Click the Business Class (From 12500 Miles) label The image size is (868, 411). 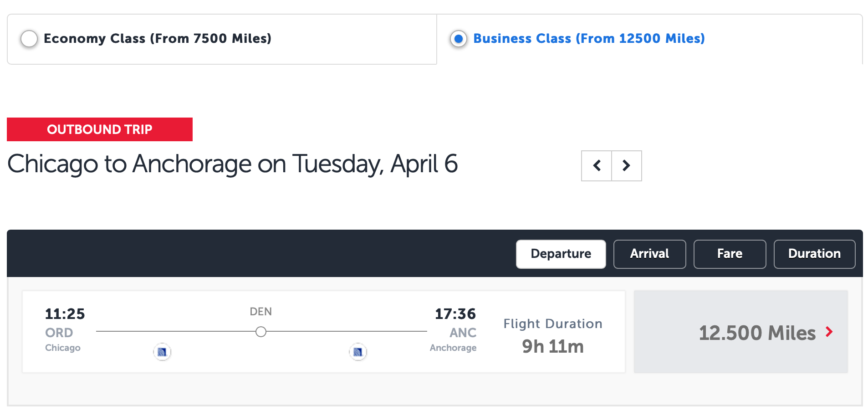click(589, 38)
